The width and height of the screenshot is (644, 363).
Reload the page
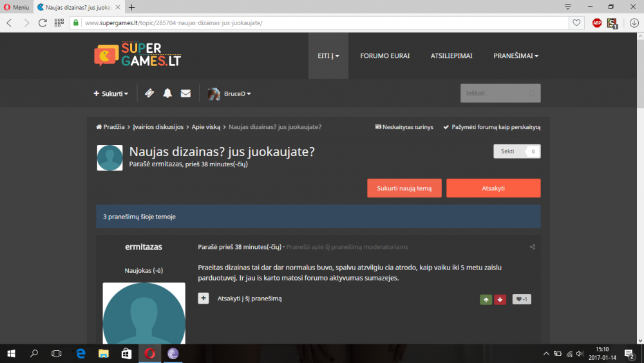(43, 23)
